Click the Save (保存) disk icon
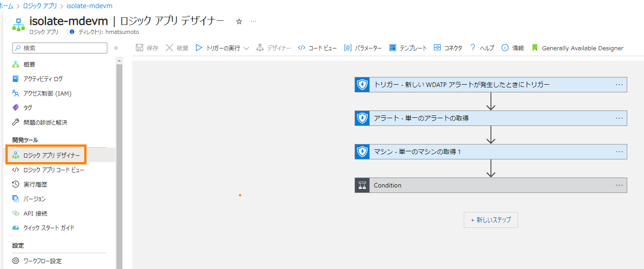The height and width of the screenshot is (269, 644). click(x=139, y=48)
